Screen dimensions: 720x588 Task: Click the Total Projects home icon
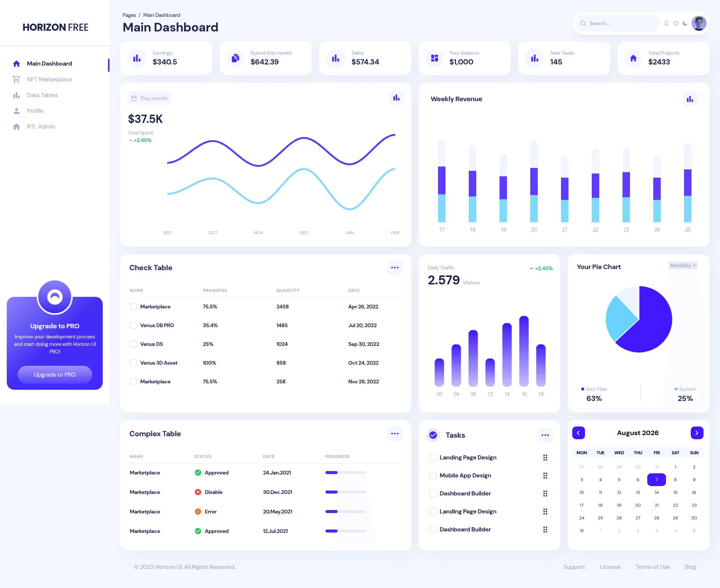(633, 58)
